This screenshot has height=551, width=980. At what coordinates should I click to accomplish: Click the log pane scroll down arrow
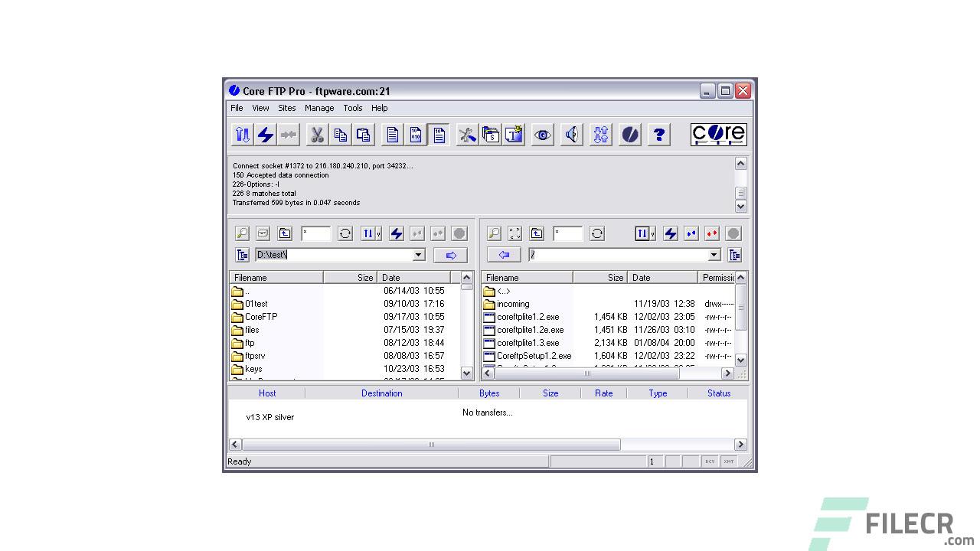[740, 207]
